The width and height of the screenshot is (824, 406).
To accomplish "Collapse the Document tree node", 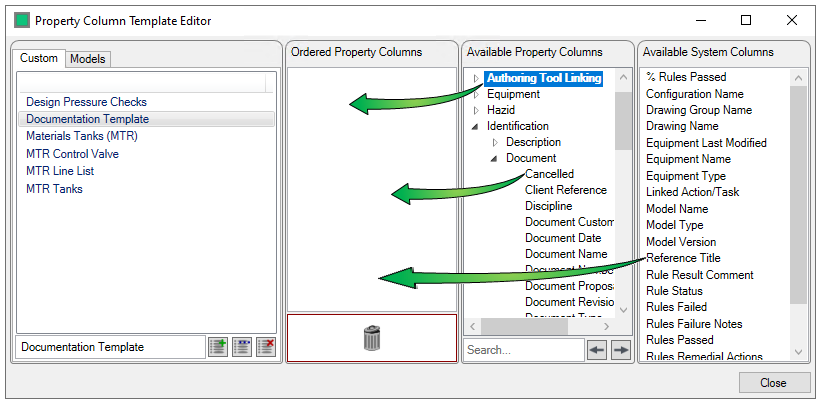I will (495, 159).
